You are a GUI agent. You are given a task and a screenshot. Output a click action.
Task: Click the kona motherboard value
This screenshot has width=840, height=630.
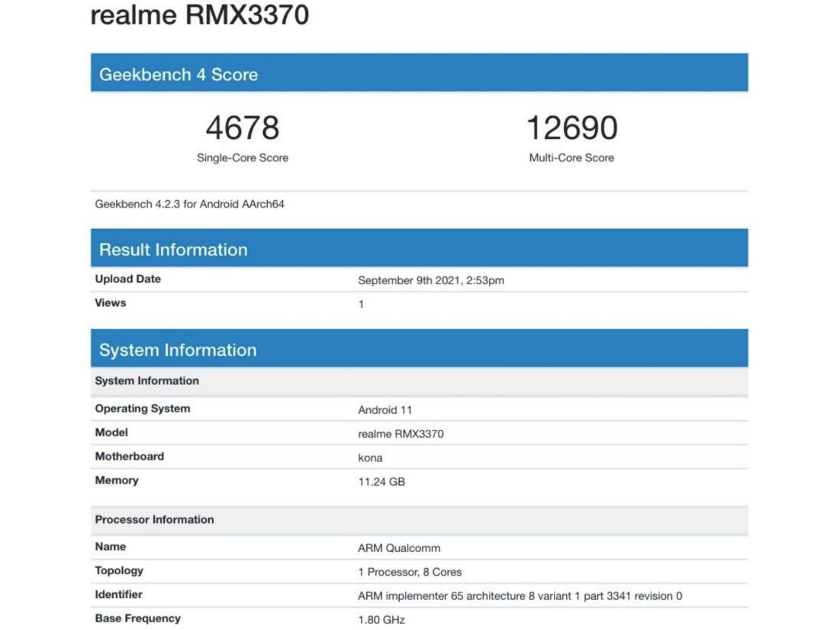point(370,458)
